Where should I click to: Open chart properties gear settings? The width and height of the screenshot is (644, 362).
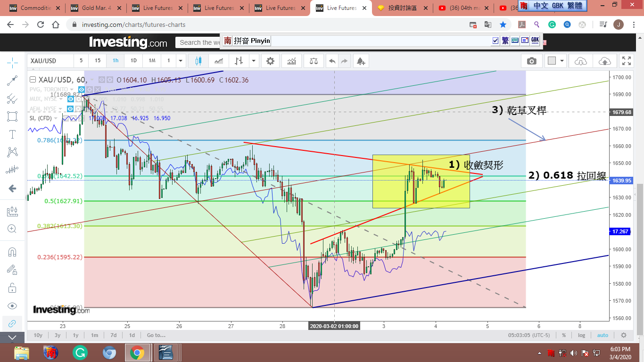click(x=270, y=61)
